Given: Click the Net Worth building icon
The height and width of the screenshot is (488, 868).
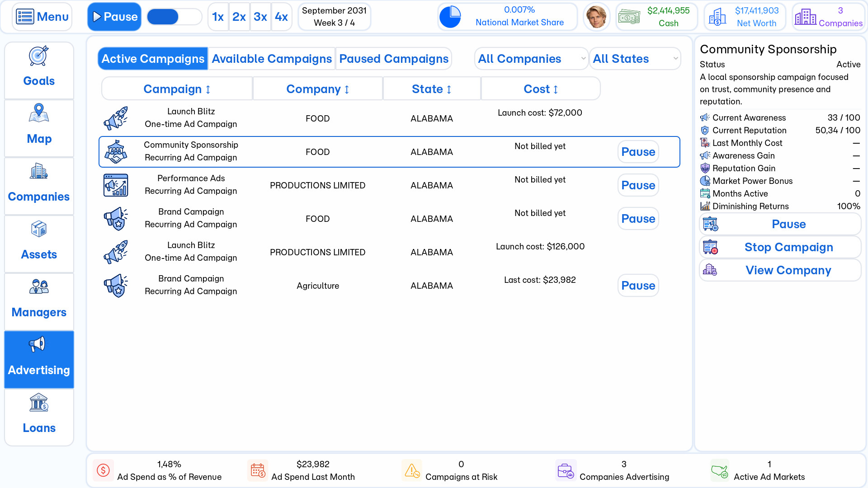Looking at the screenshot, I should [x=717, y=17].
